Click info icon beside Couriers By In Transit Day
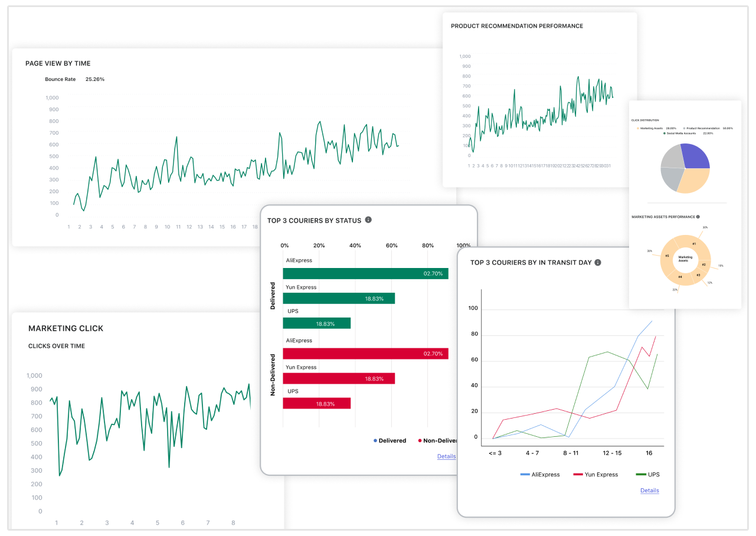The width and height of the screenshot is (756, 536). 598,263
